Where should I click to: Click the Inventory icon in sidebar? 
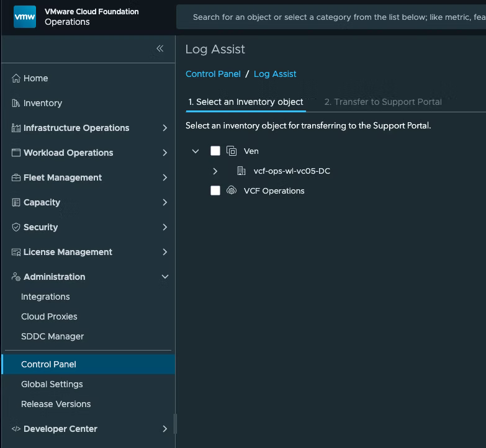pyautogui.click(x=16, y=103)
